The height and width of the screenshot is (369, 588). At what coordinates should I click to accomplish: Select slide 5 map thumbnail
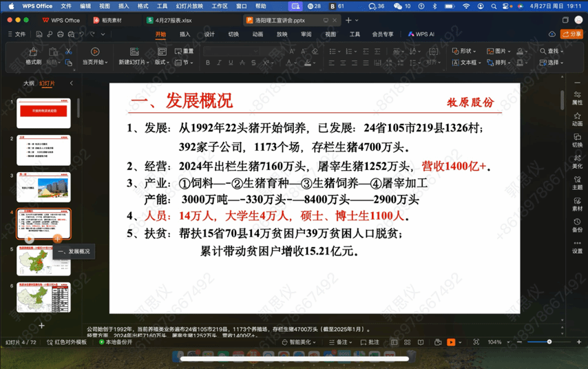click(43, 261)
